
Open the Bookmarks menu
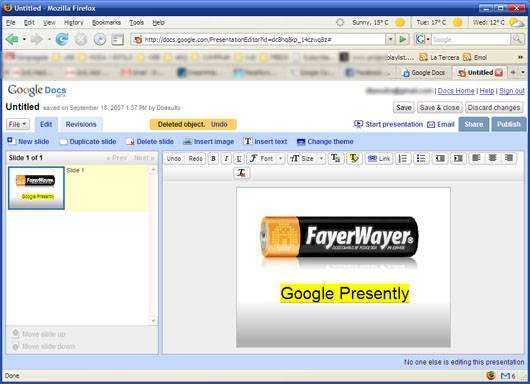point(106,23)
